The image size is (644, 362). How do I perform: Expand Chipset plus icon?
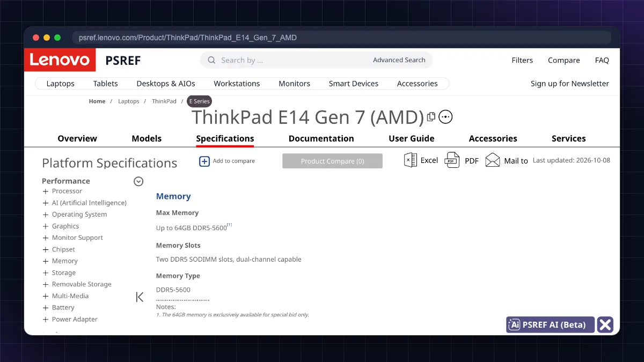[46, 250]
